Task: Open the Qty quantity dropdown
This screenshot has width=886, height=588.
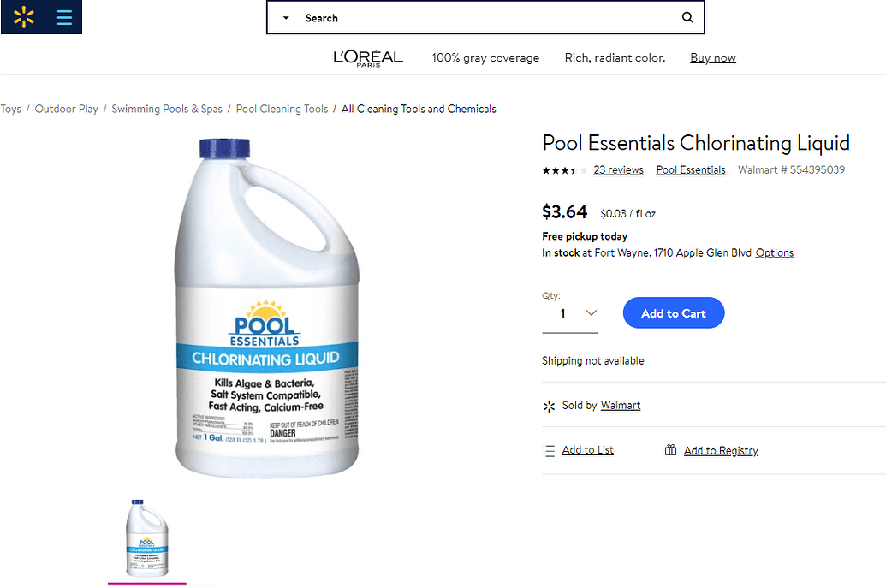Action: [570, 313]
